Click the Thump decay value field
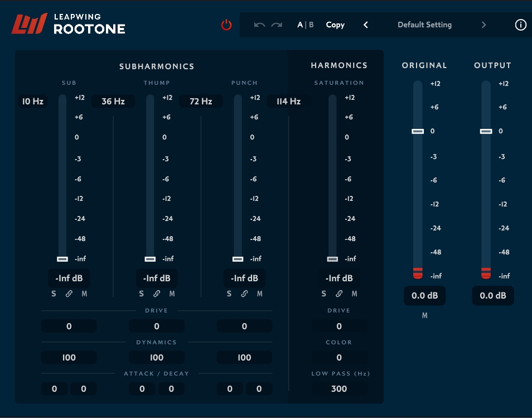This screenshot has height=418, width=532. 171,389
